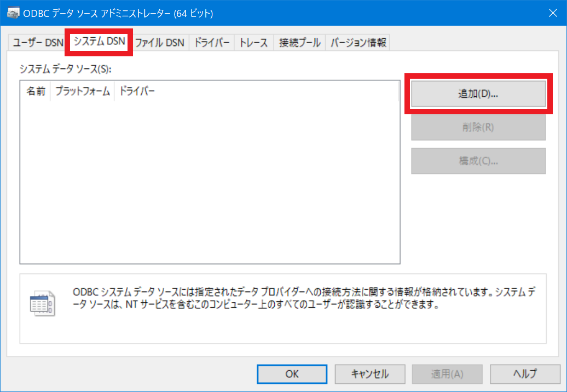Screen dimensions: 567x392
Task: Click the data source table icon
Action: pyautogui.click(x=42, y=303)
